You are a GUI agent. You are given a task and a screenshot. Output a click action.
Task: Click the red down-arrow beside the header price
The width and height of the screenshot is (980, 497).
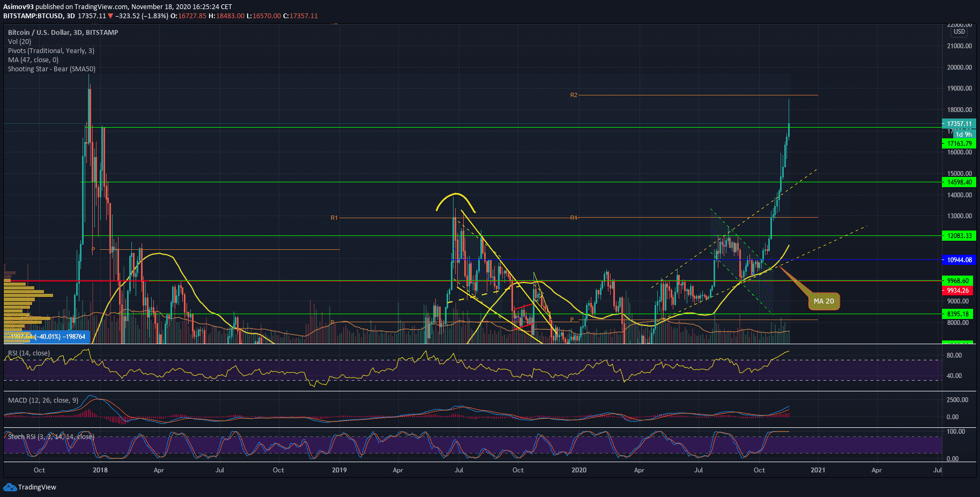(x=111, y=16)
